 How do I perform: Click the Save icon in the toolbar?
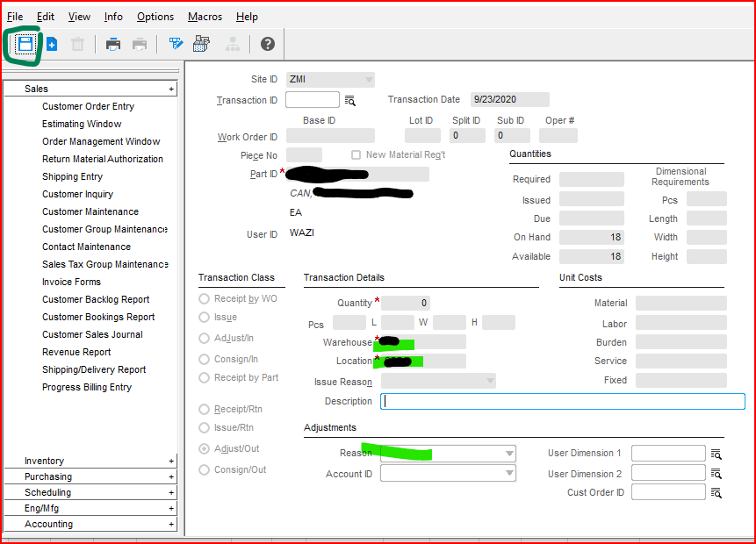tap(25, 44)
